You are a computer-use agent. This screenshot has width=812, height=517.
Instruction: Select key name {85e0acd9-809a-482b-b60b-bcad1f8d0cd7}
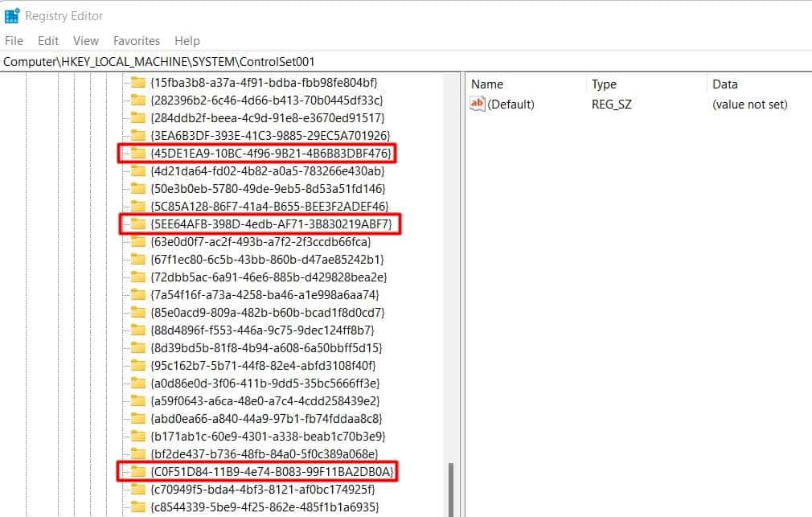coord(267,313)
